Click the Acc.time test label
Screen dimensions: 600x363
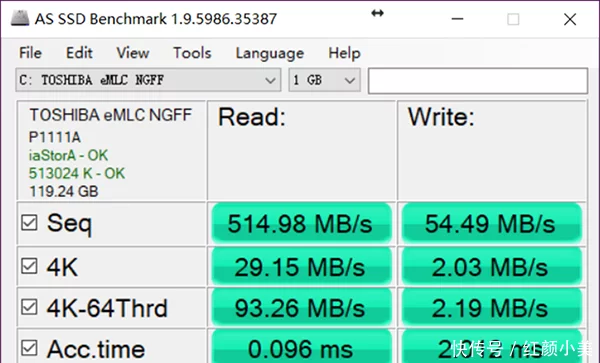96,349
